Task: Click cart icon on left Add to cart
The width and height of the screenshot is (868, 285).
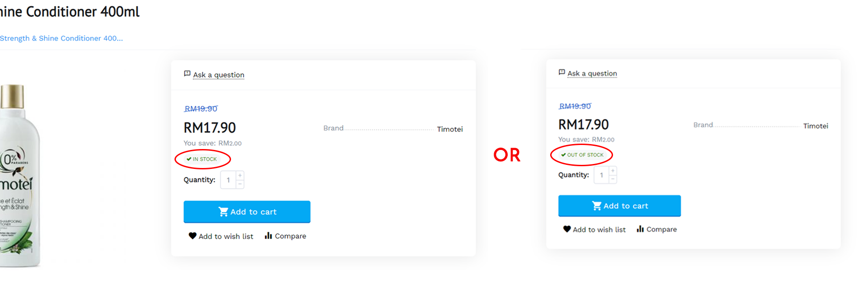Action: [223, 212]
